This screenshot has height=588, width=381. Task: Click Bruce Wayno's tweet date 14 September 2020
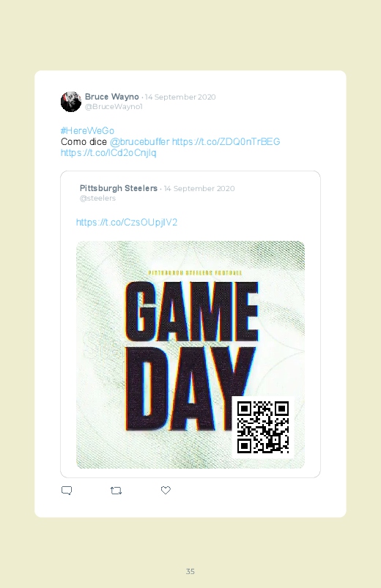coord(180,97)
